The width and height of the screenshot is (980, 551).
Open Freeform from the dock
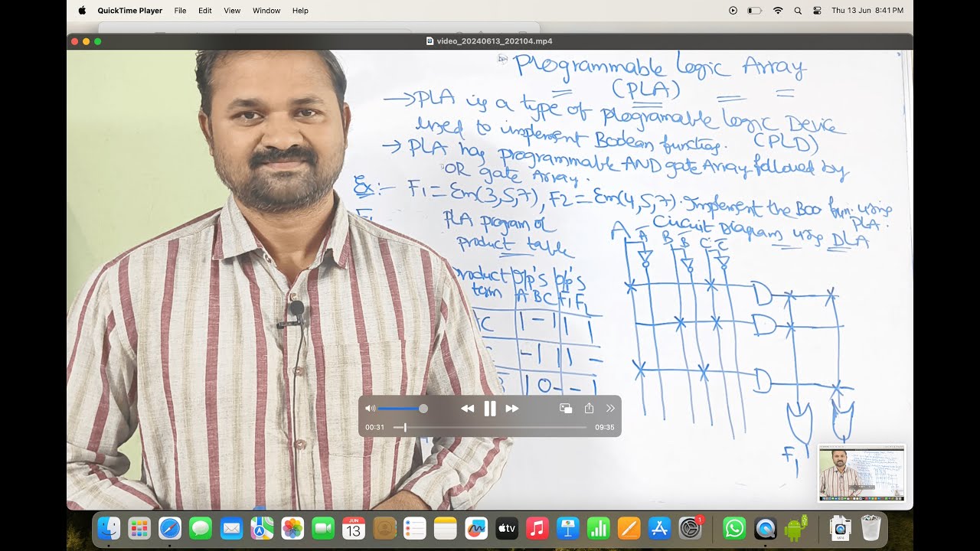(x=476, y=528)
